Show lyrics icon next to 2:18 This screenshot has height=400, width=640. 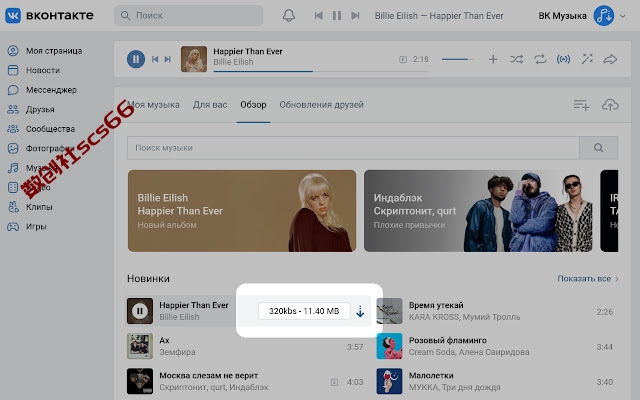(x=403, y=60)
